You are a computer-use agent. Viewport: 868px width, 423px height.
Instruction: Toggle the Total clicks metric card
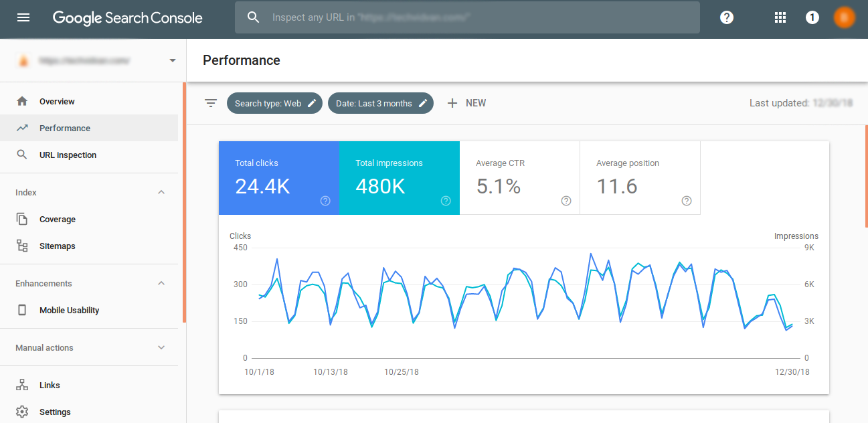click(279, 178)
